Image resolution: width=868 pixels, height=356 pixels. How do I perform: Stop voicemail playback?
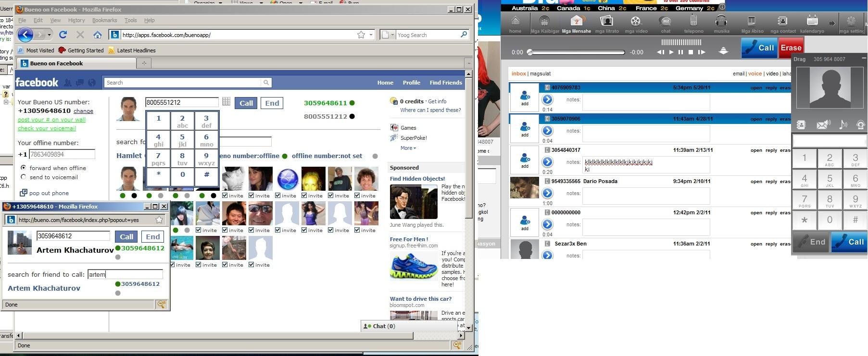click(691, 52)
